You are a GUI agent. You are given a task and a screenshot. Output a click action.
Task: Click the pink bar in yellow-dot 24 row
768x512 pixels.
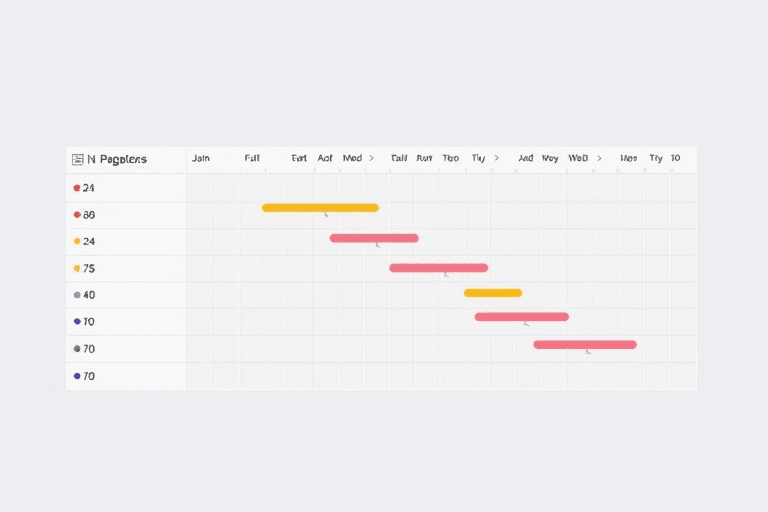click(374, 238)
